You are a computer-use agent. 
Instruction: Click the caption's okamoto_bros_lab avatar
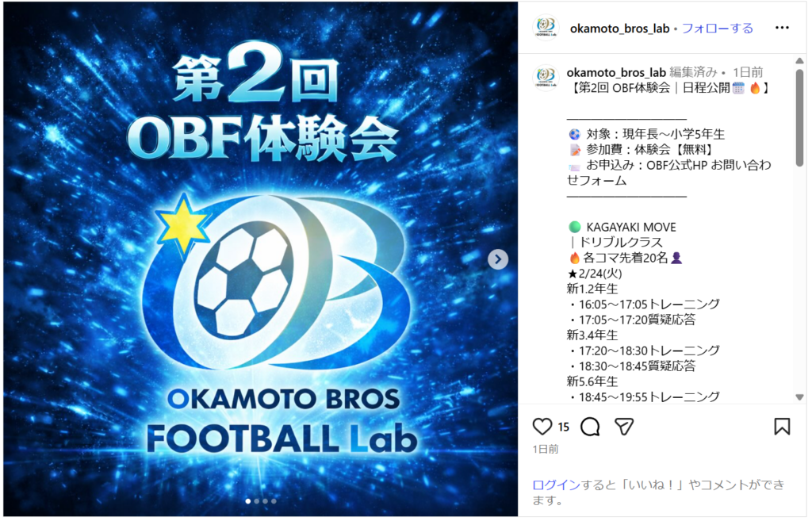(x=546, y=79)
